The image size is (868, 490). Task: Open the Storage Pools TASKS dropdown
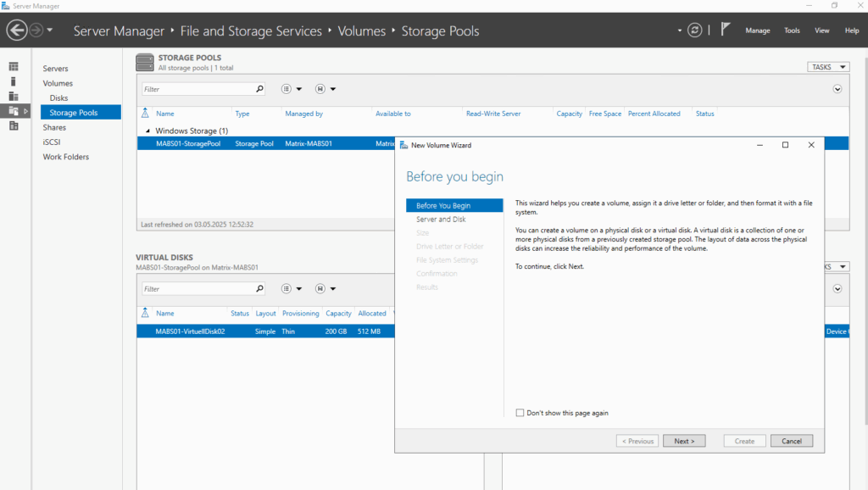tap(828, 67)
